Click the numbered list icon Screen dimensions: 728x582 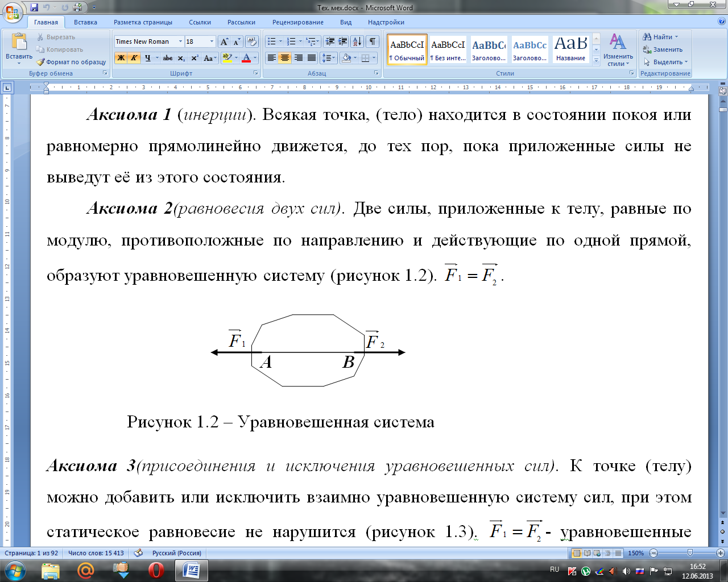(291, 41)
